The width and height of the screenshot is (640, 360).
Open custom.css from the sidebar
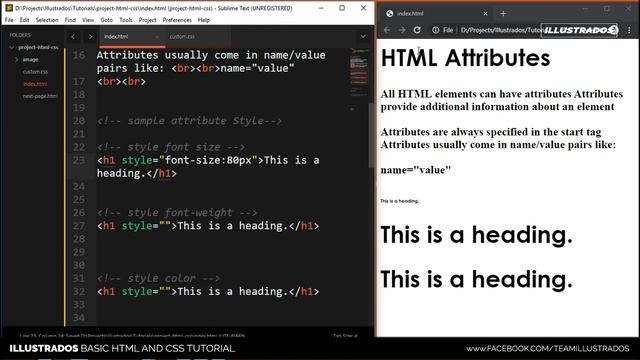35,72
